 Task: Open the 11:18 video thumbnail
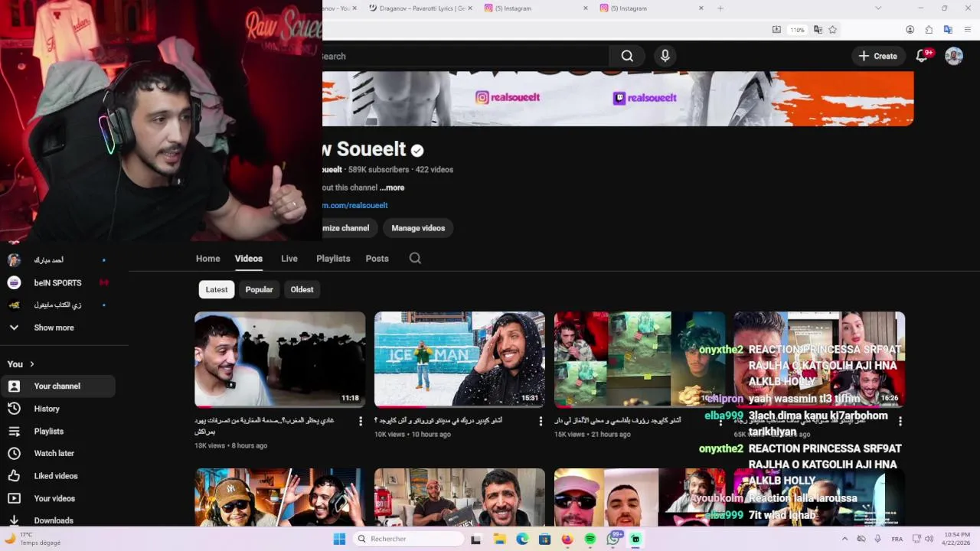[x=279, y=359]
